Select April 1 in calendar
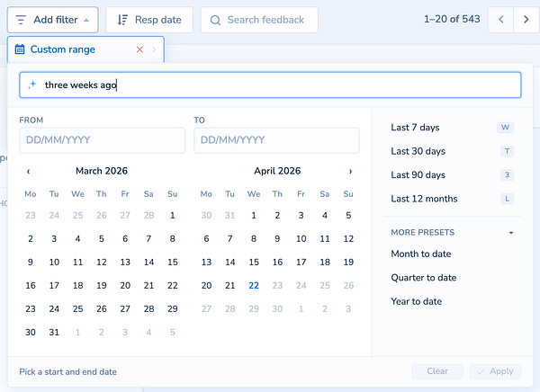Screen dimensions: 540x392 point(254,216)
